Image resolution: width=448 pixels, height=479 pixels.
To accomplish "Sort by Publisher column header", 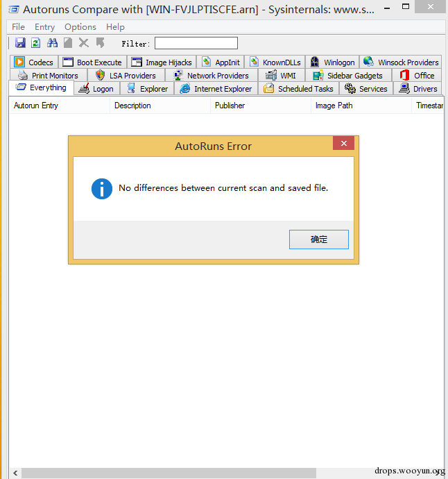I will point(261,106).
